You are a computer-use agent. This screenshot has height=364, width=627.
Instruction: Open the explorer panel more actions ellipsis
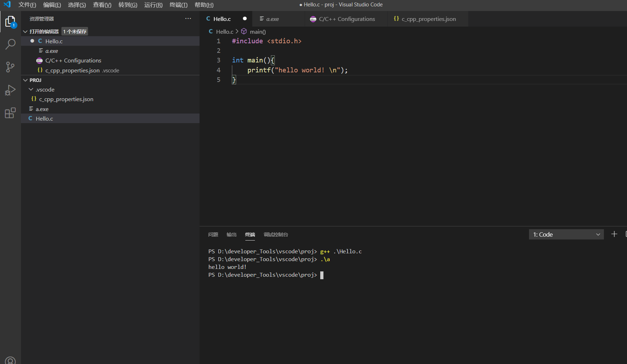(x=188, y=18)
